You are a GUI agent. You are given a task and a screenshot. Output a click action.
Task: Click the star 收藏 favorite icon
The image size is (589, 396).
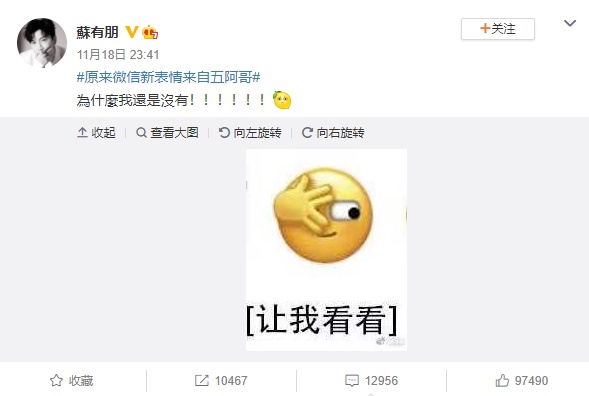tap(56, 381)
